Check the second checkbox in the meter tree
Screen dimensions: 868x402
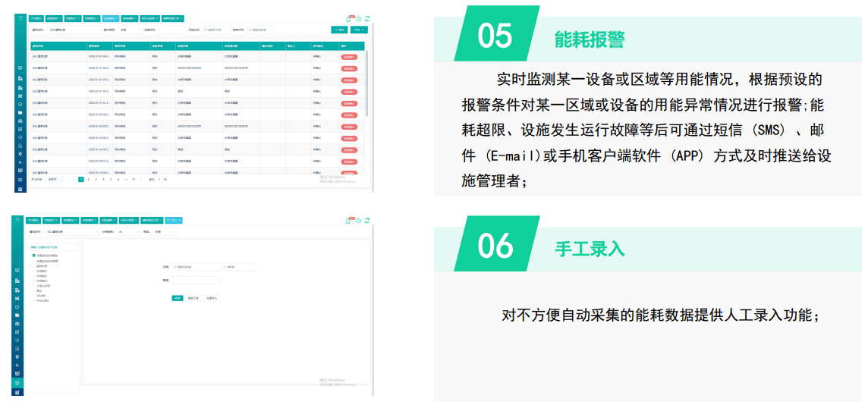tap(34, 261)
